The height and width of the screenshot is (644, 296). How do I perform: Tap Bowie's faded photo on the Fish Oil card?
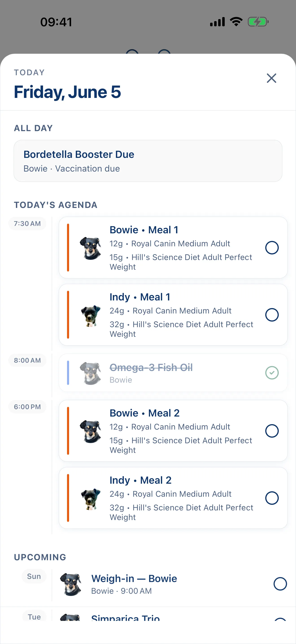pos(90,373)
